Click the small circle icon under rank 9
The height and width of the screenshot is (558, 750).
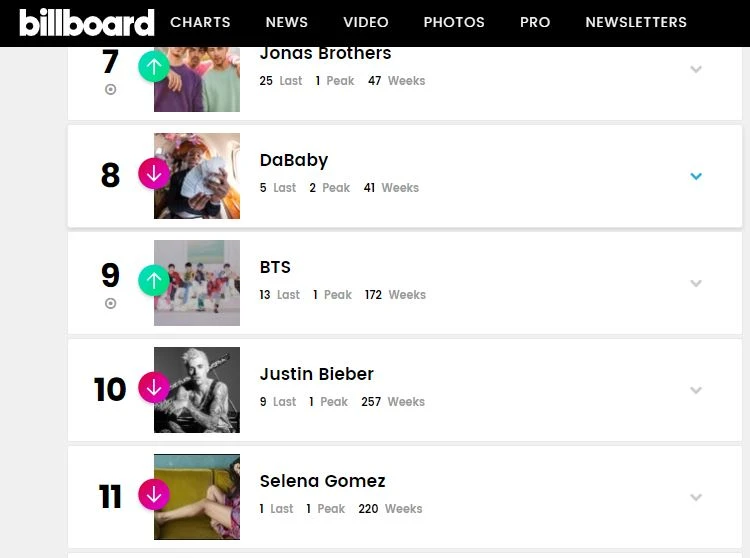110,303
